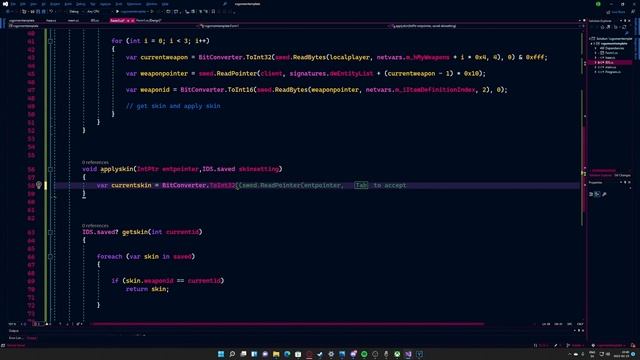Collapse the for loop code block
Screen dimensions: 640x360
click(x=51, y=41)
